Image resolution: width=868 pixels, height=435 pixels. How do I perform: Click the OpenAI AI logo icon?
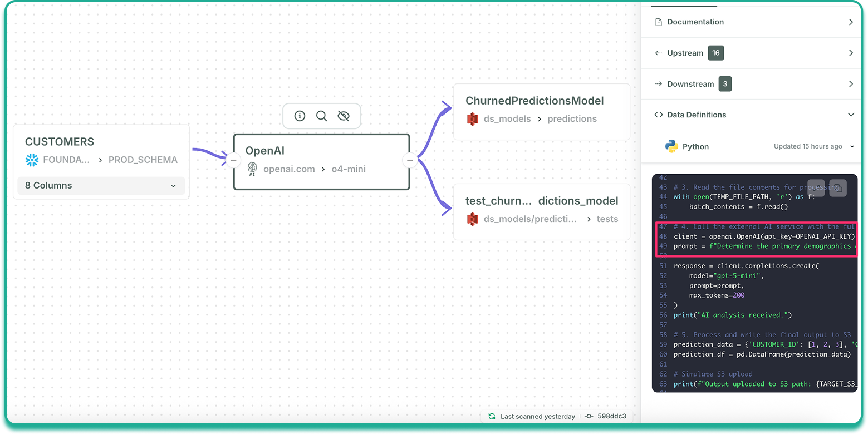[x=252, y=169]
